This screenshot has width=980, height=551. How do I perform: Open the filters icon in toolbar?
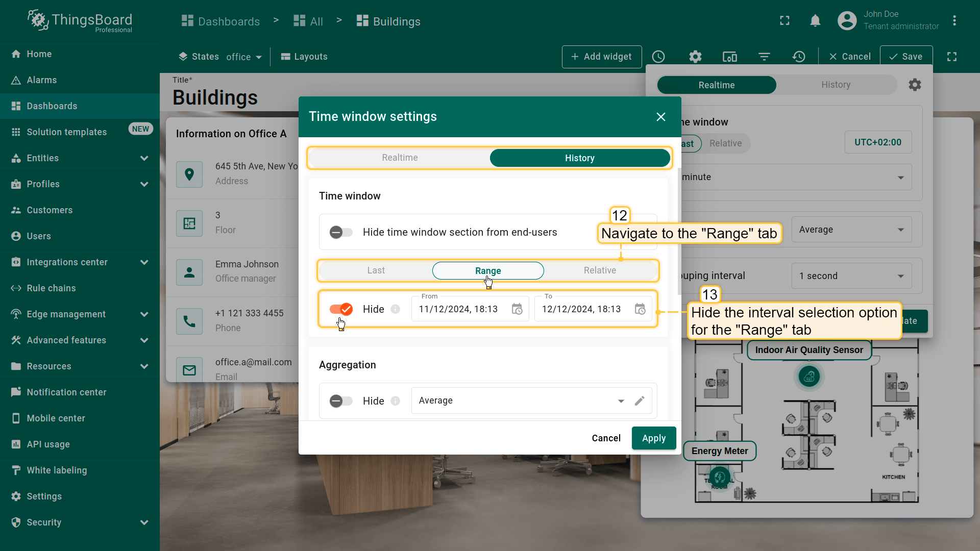(764, 57)
